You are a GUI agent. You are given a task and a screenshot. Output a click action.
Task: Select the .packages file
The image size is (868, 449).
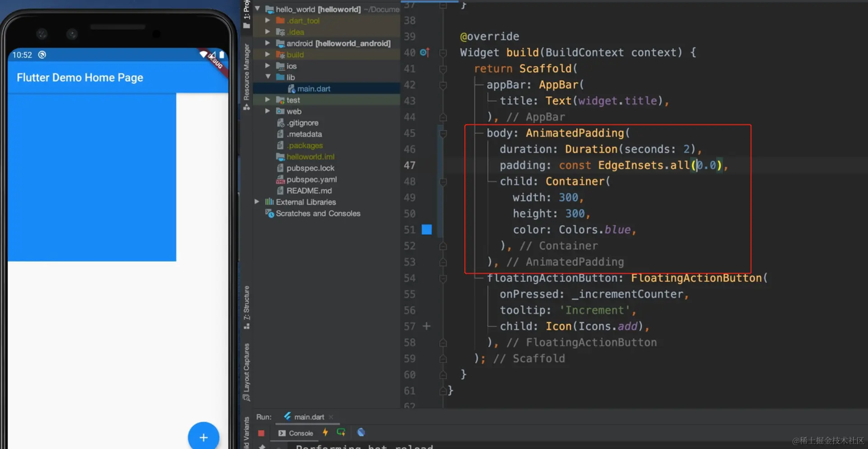pos(305,145)
